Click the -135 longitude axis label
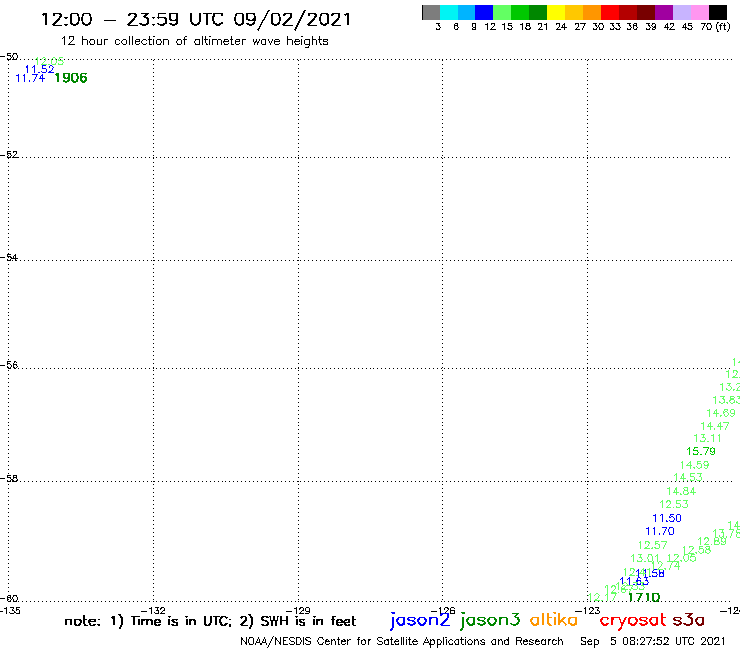The height and width of the screenshot is (650, 740). pos(9,610)
